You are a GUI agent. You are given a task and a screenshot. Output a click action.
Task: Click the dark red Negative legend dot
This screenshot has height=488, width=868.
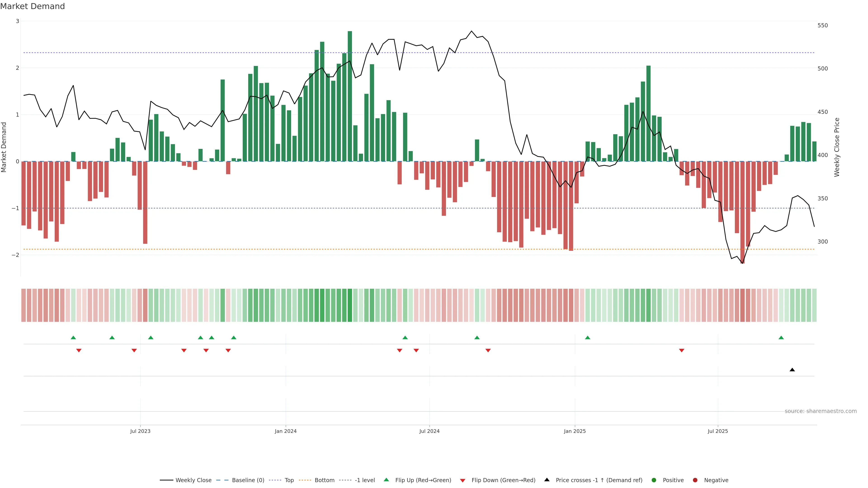pyautogui.click(x=695, y=480)
